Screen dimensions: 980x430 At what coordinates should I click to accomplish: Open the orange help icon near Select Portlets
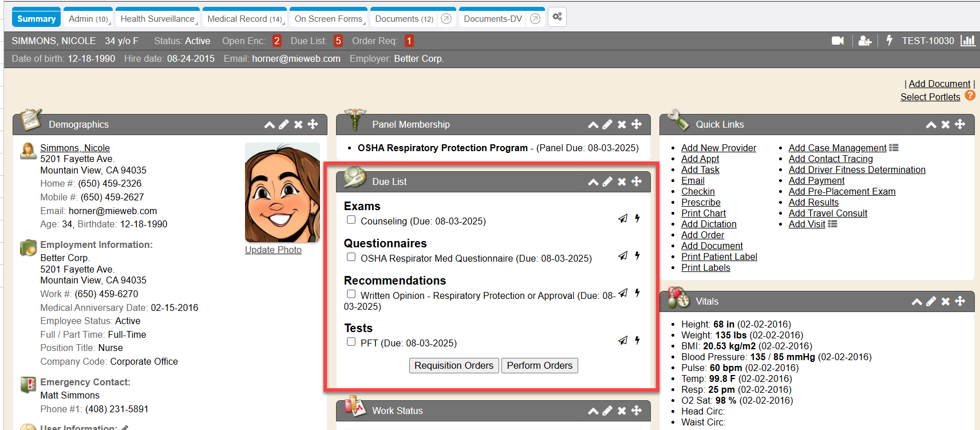pos(970,96)
